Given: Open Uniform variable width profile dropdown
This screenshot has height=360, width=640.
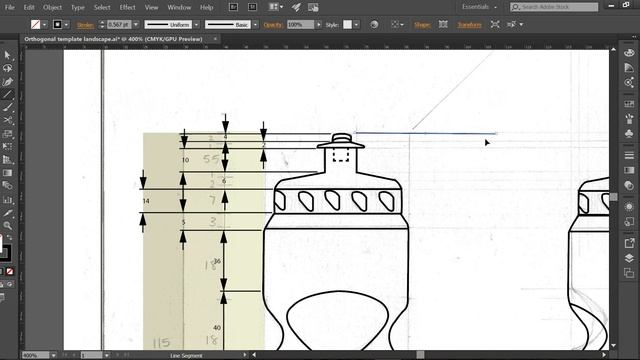Looking at the screenshot, I should [x=196, y=24].
